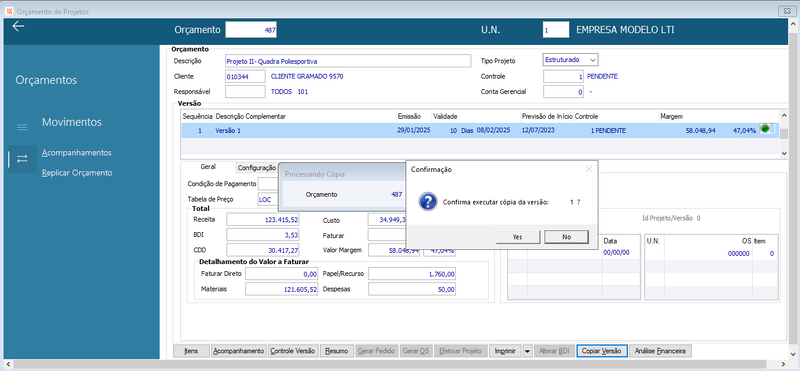The height and width of the screenshot is (371, 800).
Task: Switch to the Geral tab
Action: (208, 167)
